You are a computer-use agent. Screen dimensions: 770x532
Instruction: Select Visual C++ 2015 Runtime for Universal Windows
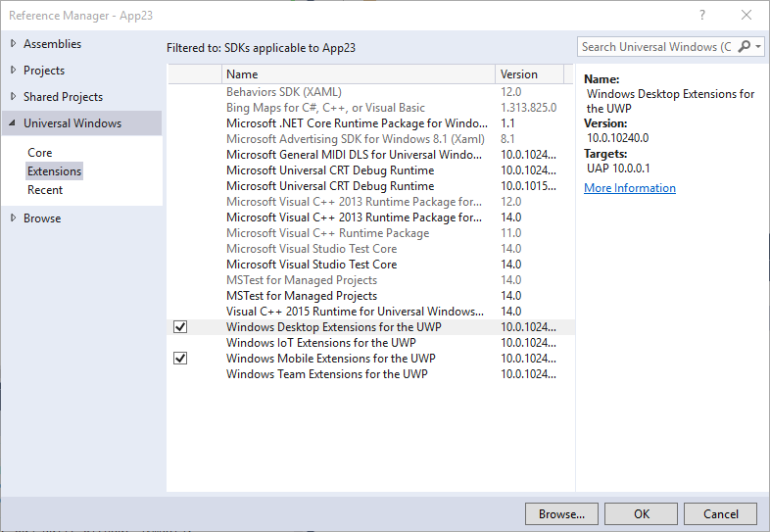pos(370,312)
